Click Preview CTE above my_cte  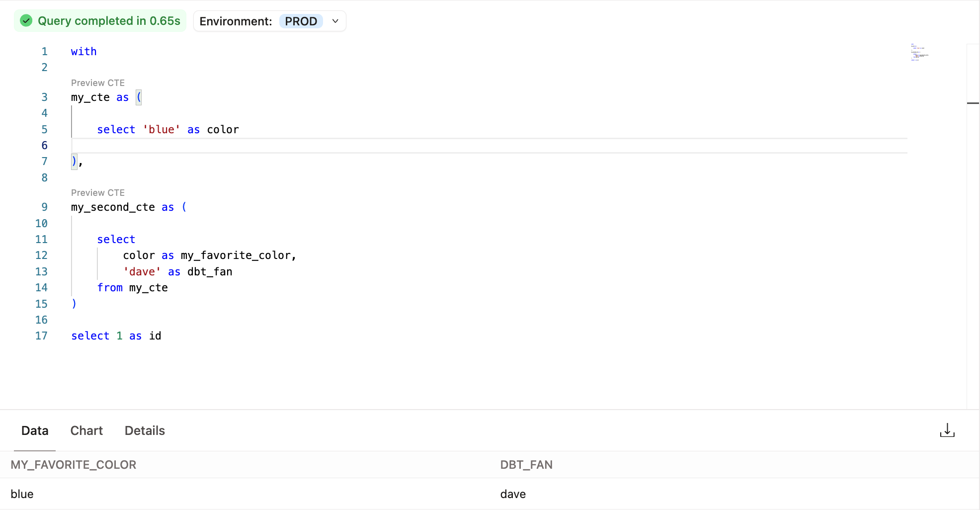[98, 83]
